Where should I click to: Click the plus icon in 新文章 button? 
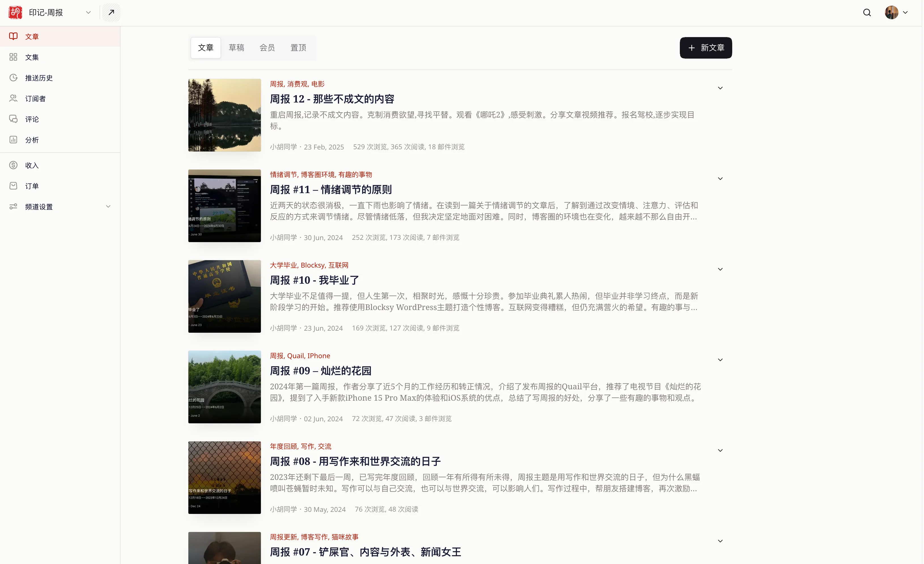click(x=691, y=48)
